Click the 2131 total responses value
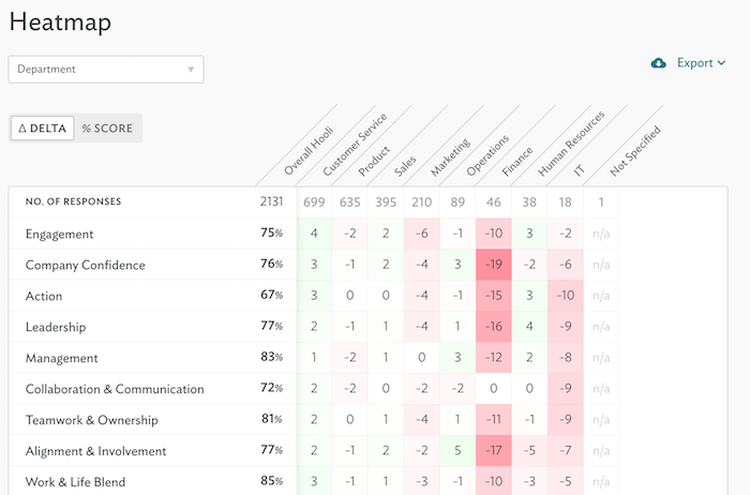Image resolution: width=750 pixels, height=495 pixels. 271,202
